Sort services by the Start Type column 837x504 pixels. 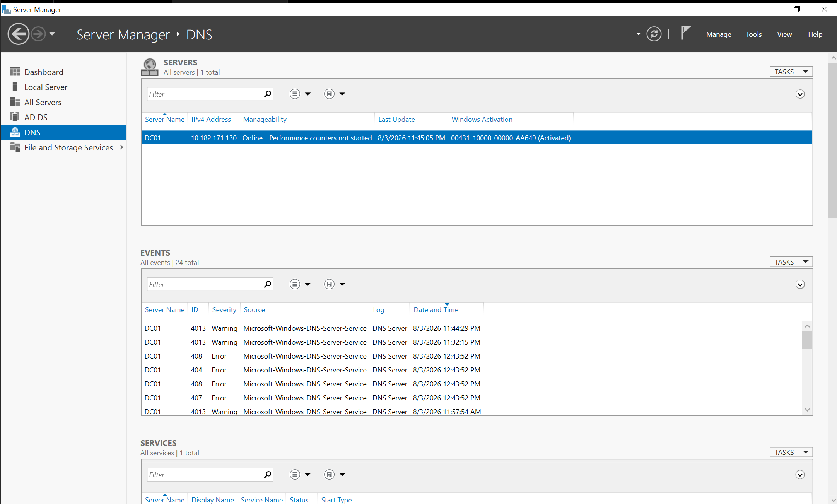coord(336,500)
